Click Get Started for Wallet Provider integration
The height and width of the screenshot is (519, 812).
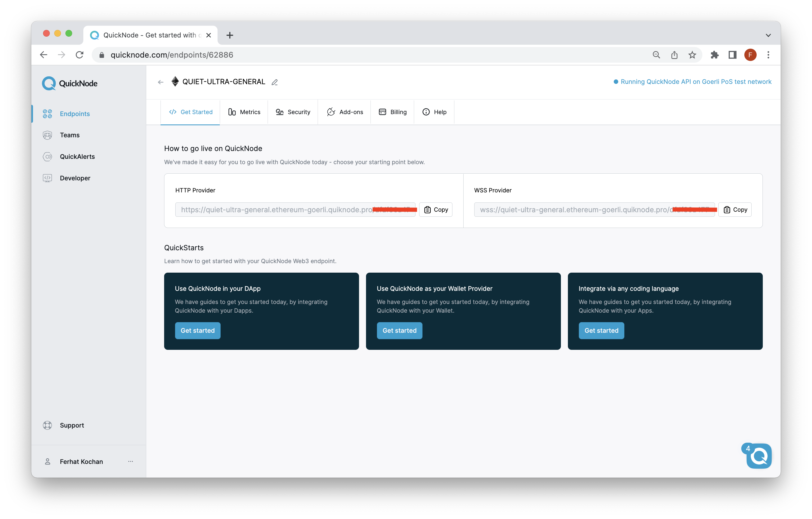(x=400, y=330)
